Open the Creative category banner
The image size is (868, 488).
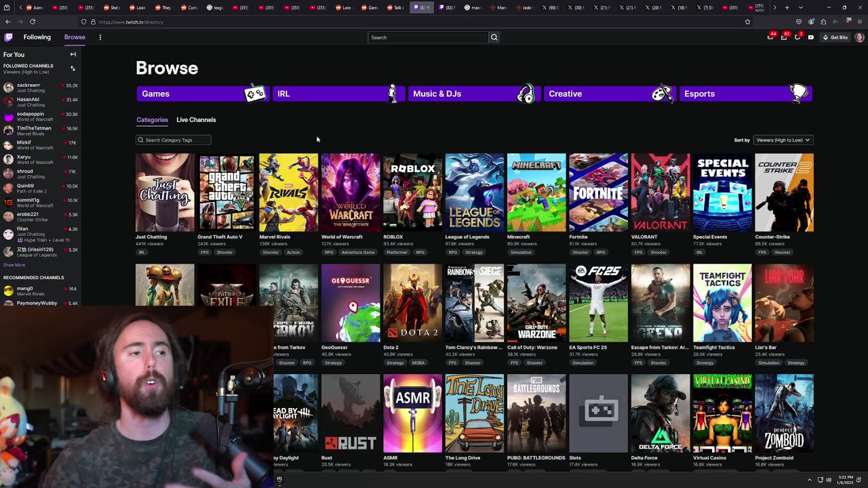point(609,94)
